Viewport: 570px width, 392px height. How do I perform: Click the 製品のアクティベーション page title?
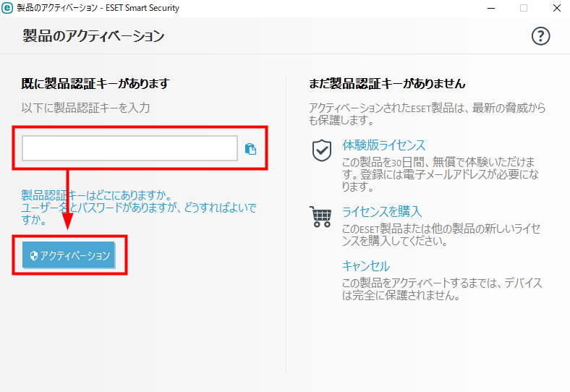[93, 36]
